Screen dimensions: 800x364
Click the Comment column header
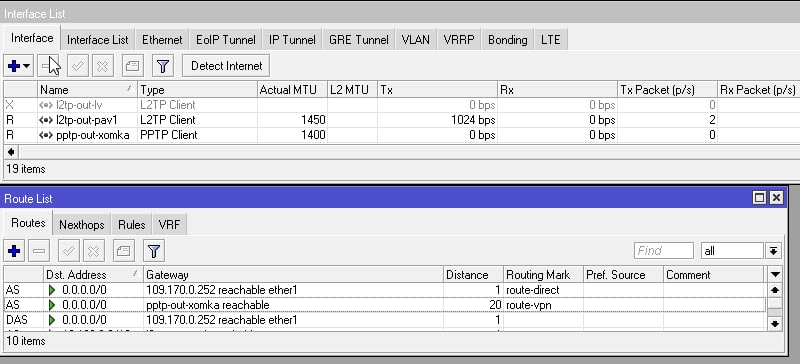pos(714,275)
